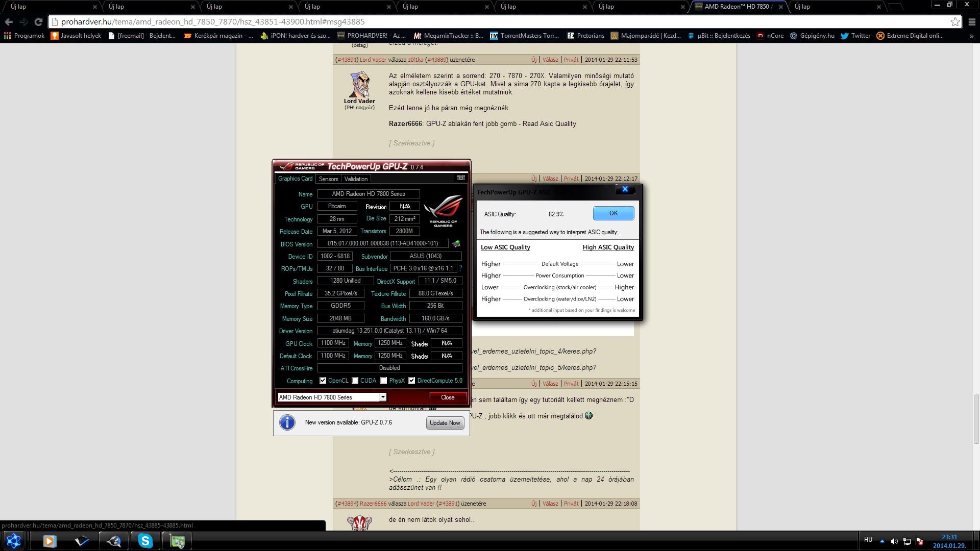This screenshot has height=551, width=980.
Task: Open the Kerékpár magazin bookmark
Action: pyautogui.click(x=218, y=36)
